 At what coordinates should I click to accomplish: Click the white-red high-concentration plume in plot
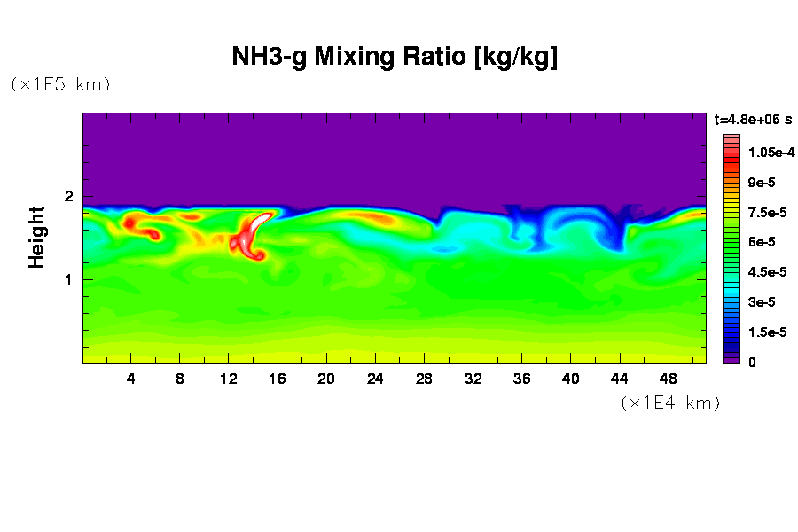pyautogui.click(x=253, y=231)
